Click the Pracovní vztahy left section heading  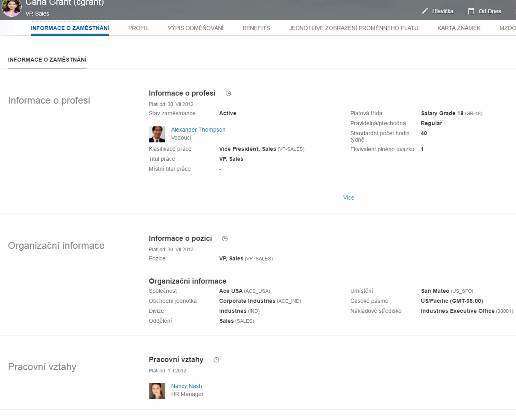[42, 367]
